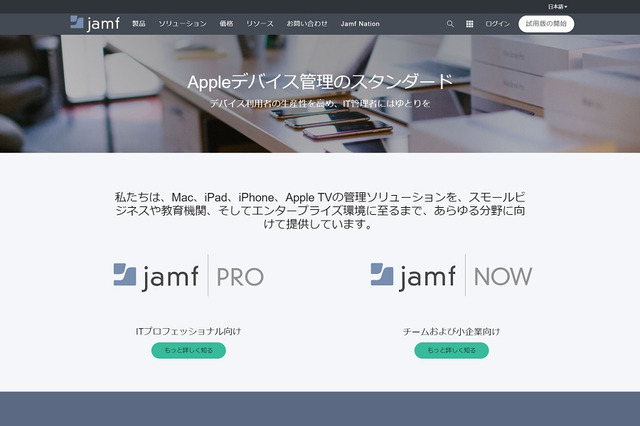Learn more button under ITプロフェッショナル向け
Image resolution: width=640 pixels, height=426 pixels.
tap(189, 351)
